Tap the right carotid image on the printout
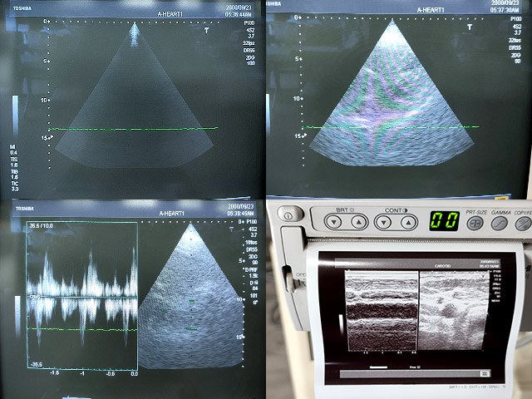Image resolution: width=532 pixels, height=399 pixels. point(455,310)
